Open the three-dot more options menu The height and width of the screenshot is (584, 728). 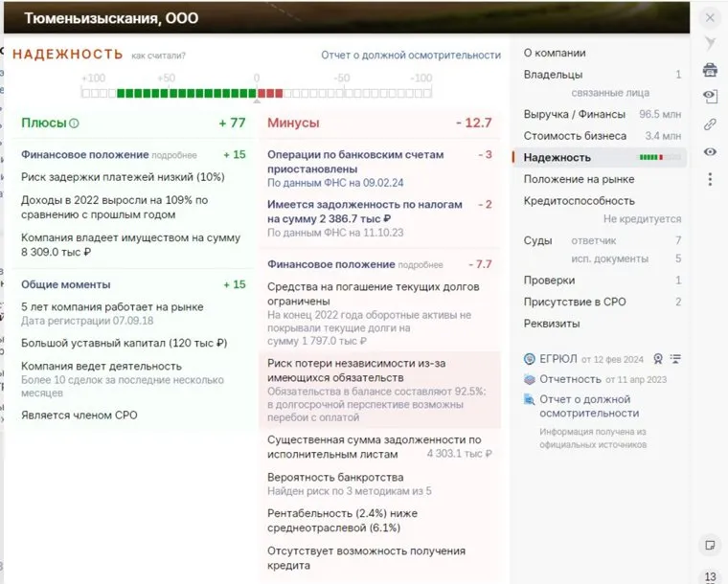[x=710, y=179]
